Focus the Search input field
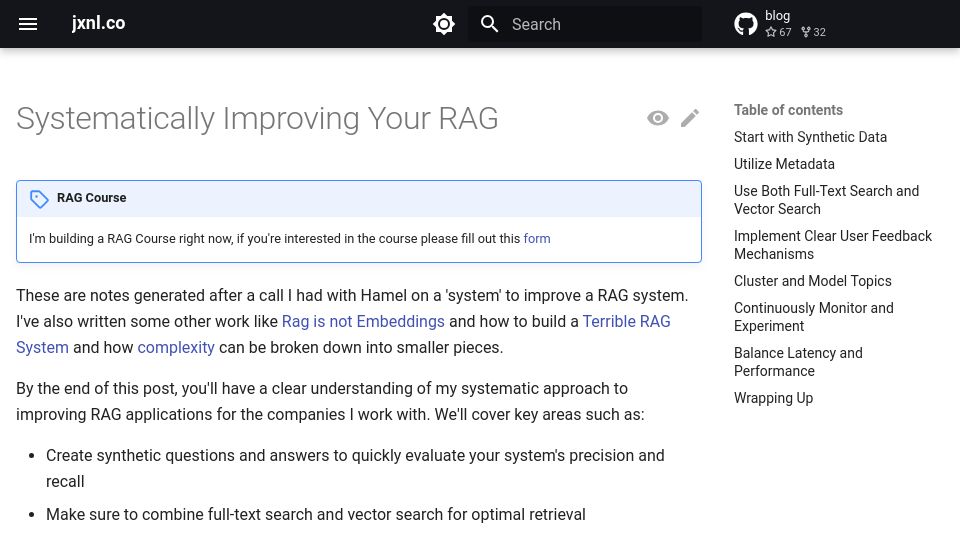Screen dimensions: 960x540 pyautogui.click(x=585, y=24)
